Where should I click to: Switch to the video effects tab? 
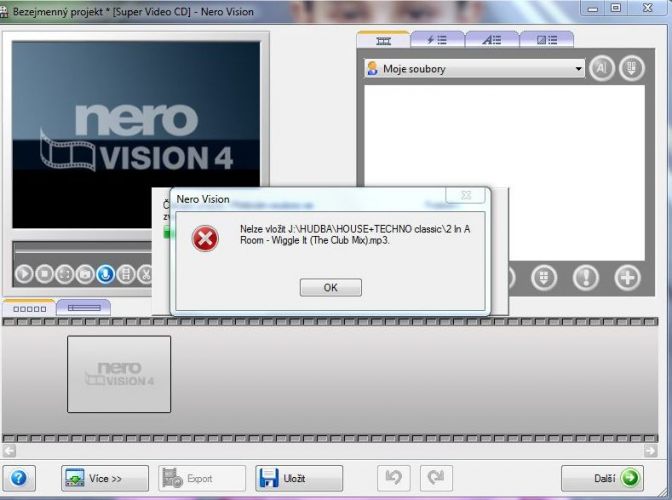click(437, 40)
